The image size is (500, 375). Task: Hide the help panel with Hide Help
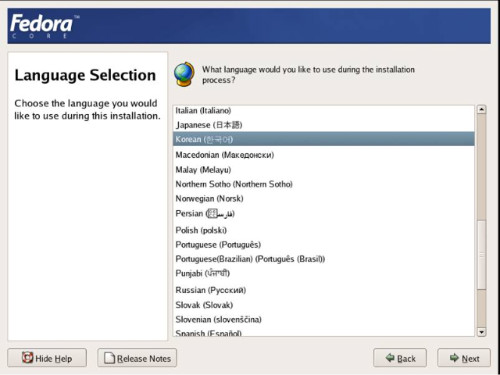click(47, 358)
